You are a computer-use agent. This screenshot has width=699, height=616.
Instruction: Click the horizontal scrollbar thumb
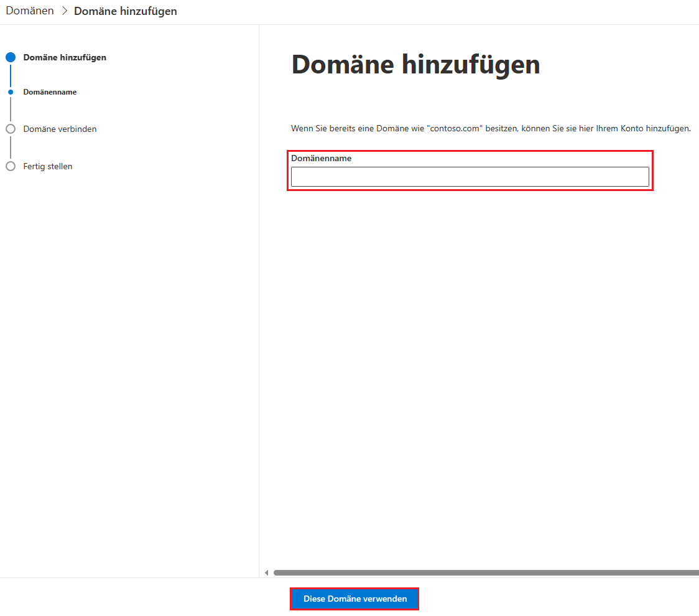coord(485,572)
